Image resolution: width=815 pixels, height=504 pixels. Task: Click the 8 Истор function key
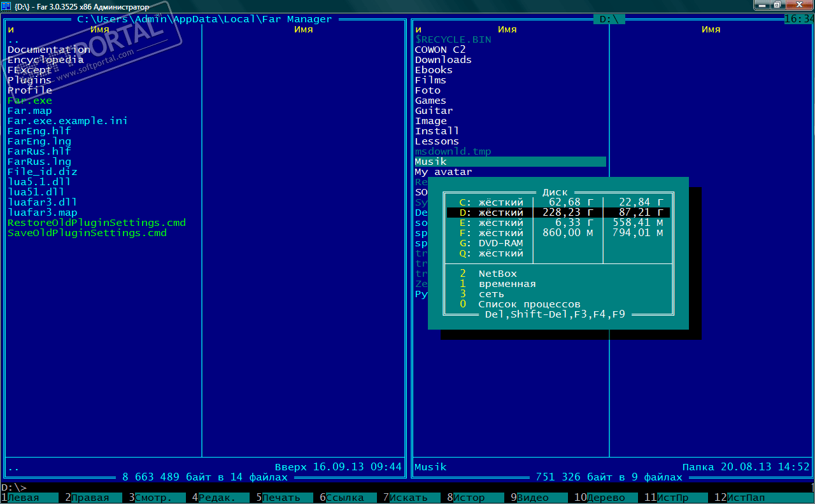[x=476, y=498]
